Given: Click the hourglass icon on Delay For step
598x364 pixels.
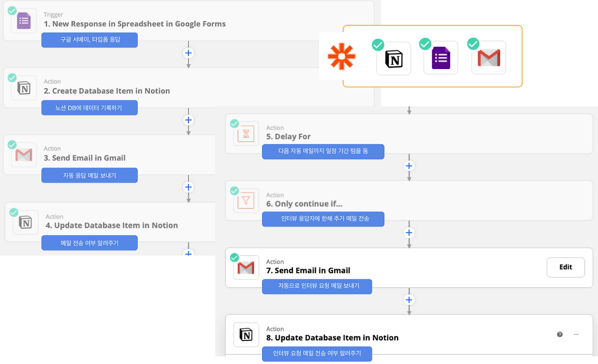Looking at the screenshot, I should click(246, 134).
